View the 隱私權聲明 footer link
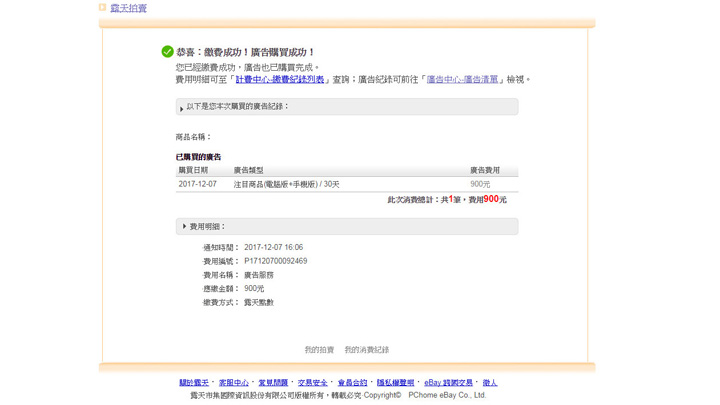This screenshot has height=405, width=720. (395, 383)
